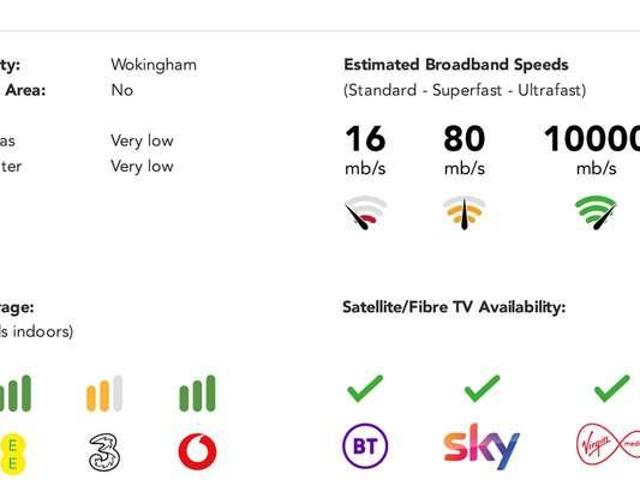Viewport: 640px width, 480px height.
Task: Click green checkmark above Virgin Media
Action: [611, 389]
